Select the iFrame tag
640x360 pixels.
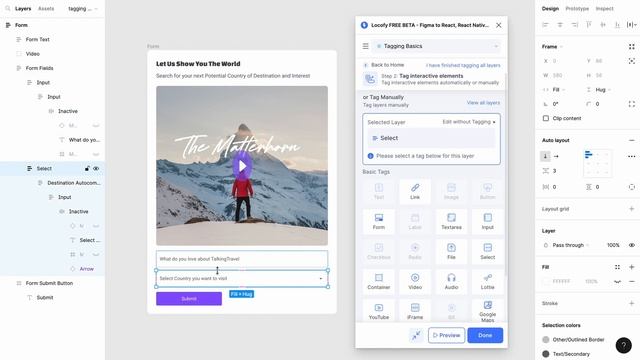[415, 311]
